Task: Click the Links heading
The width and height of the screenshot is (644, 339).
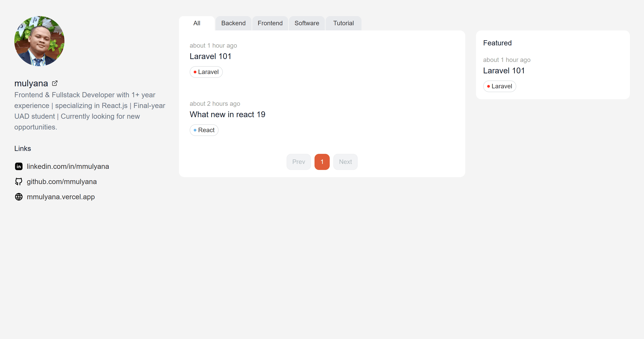Action: click(23, 148)
